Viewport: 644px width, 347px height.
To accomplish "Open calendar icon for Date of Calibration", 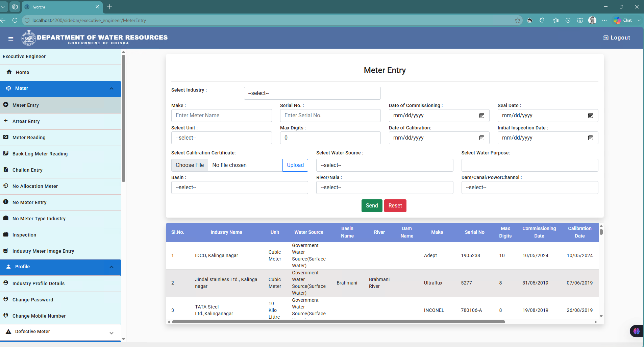I will pyautogui.click(x=482, y=138).
